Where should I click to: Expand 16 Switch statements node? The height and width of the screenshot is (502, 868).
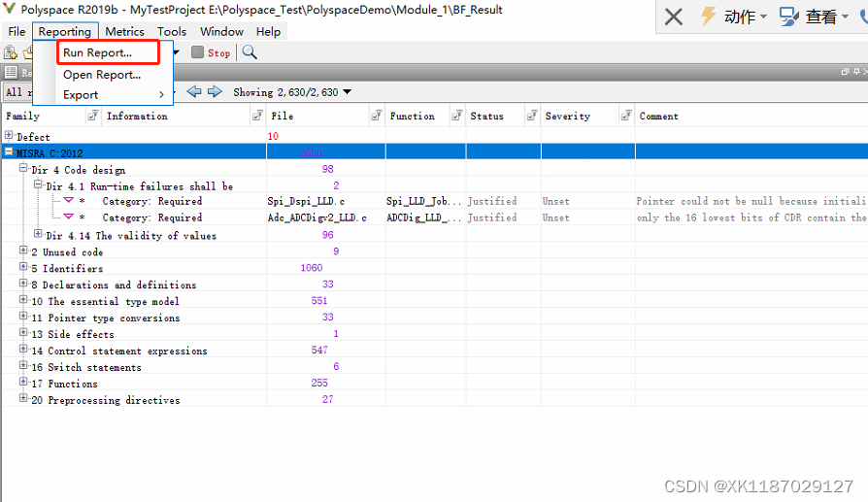[23, 365]
